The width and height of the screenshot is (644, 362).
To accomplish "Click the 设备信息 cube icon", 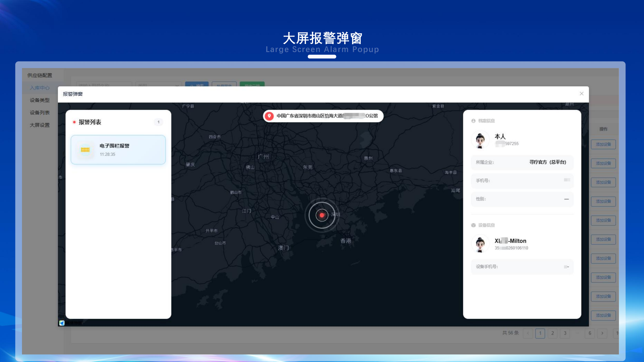I will coord(473,225).
